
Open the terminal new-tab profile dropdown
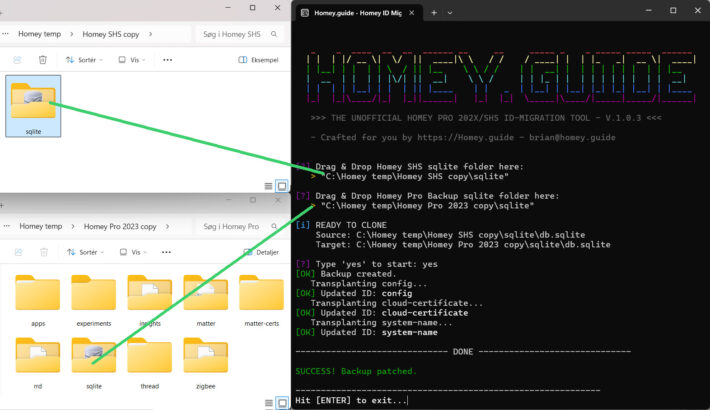(x=449, y=13)
